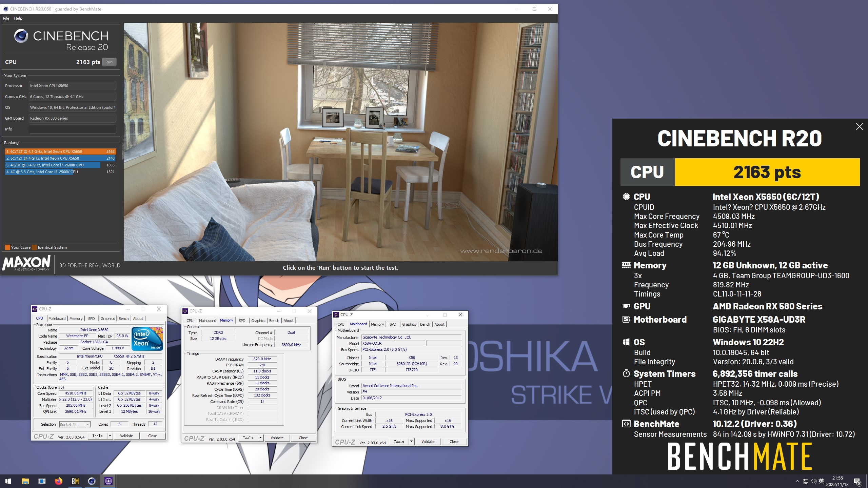Click the yellow 2163 pts score bar

click(x=767, y=172)
